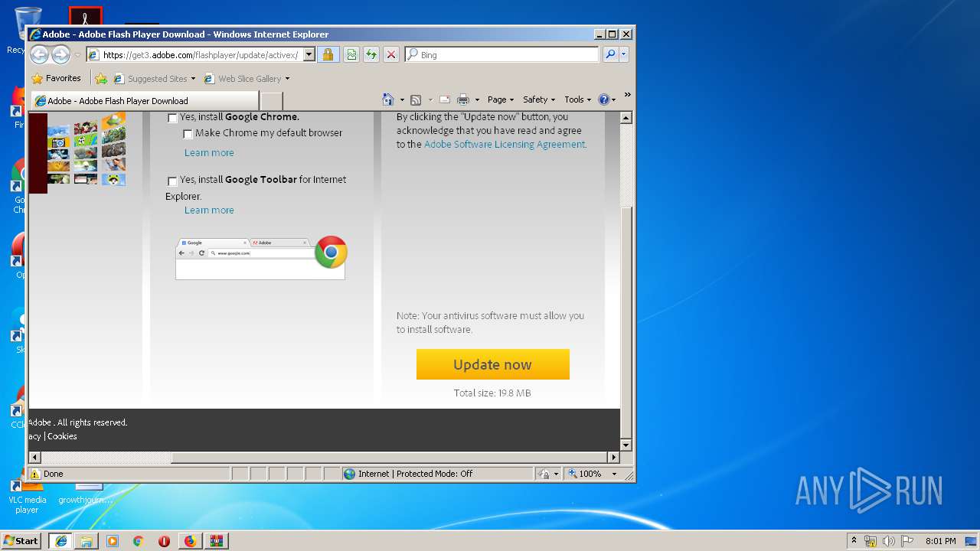Click the Home icon in command bar
Screen dimensions: 980x551
click(x=388, y=99)
